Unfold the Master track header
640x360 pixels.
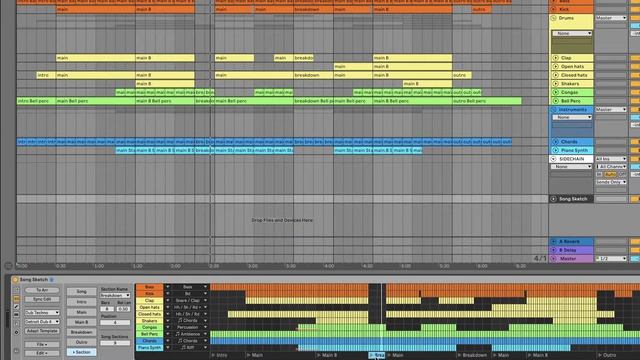tap(554, 258)
